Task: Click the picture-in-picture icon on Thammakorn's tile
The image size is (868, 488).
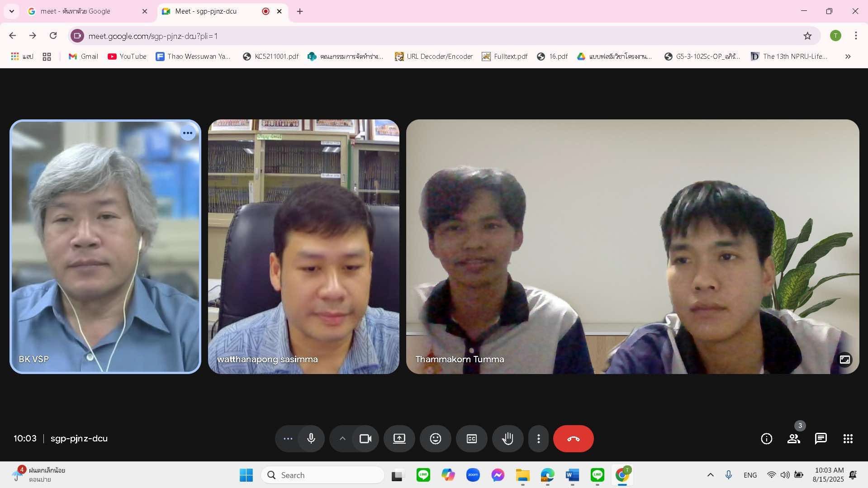Action: point(844,360)
